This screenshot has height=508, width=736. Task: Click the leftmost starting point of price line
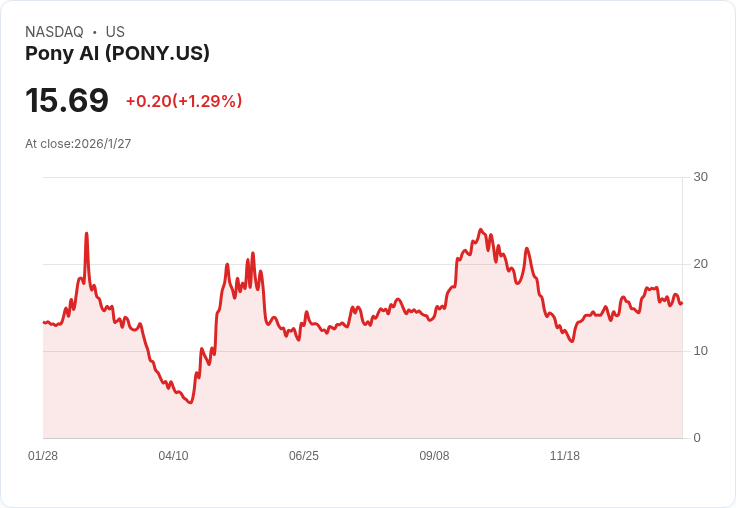(44, 322)
